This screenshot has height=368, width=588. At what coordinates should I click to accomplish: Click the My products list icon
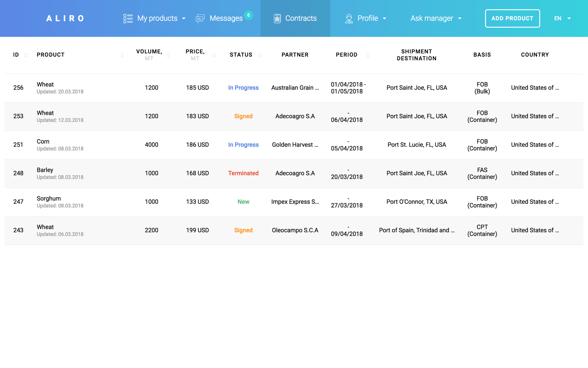[x=128, y=18]
